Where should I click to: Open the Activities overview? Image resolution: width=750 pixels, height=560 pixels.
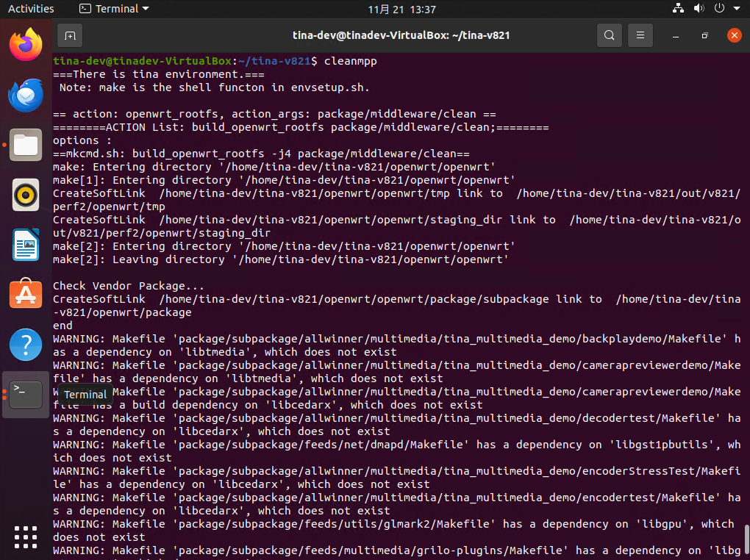[x=31, y=9]
